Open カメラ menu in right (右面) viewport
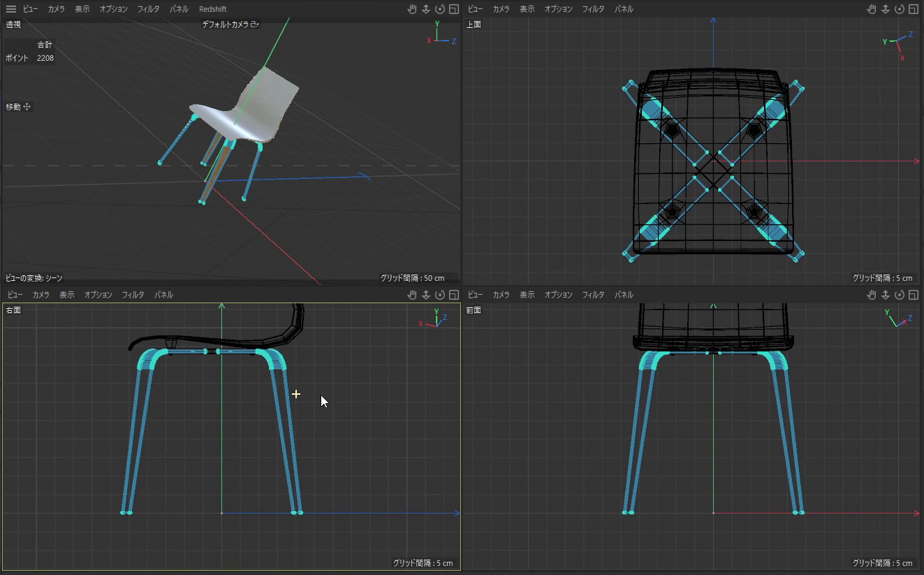This screenshot has height=575, width=924. click(x=41, y=295)
